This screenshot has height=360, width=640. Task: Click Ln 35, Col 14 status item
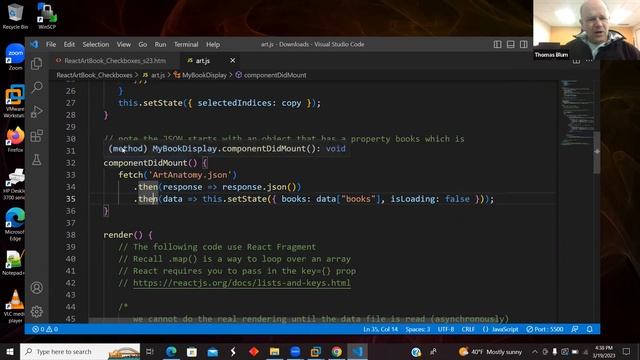(380, 329)
